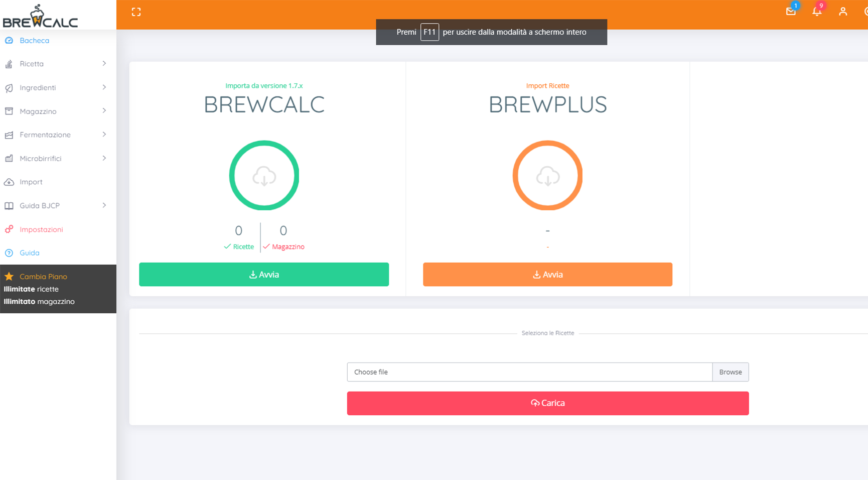Open the mail inbox icon
868x480 pixels.
tap(791, 12)
